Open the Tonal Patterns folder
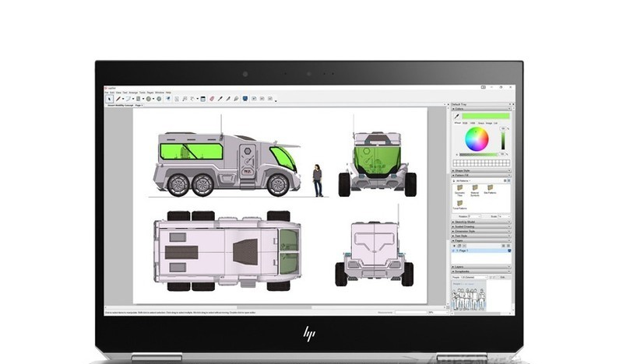 click(459, 205)
